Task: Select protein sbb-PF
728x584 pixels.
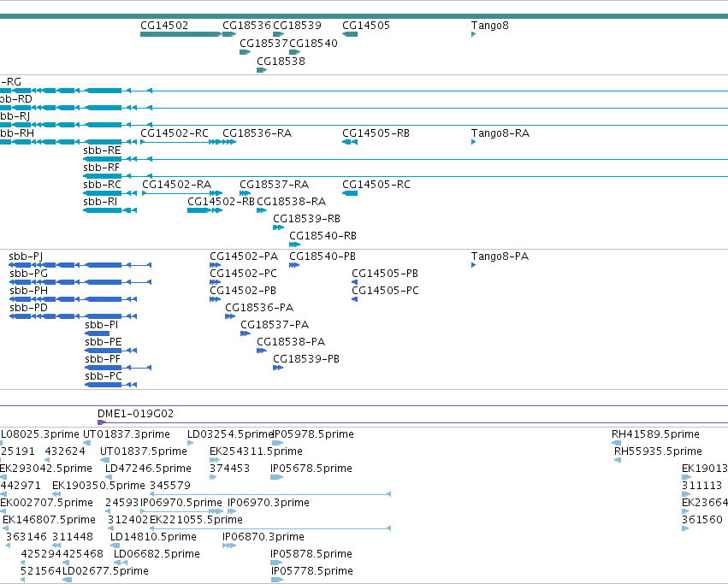Action: [x=118, y=368]
